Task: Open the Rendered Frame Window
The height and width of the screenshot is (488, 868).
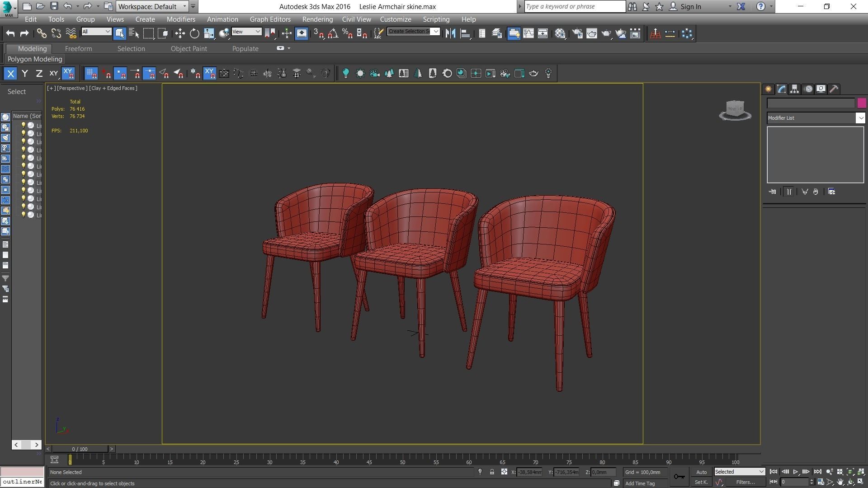Action: (x=592, y=33)
